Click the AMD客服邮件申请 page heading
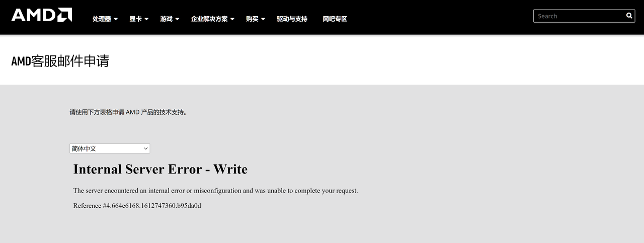The image size is (644, 243). (60, 61)
